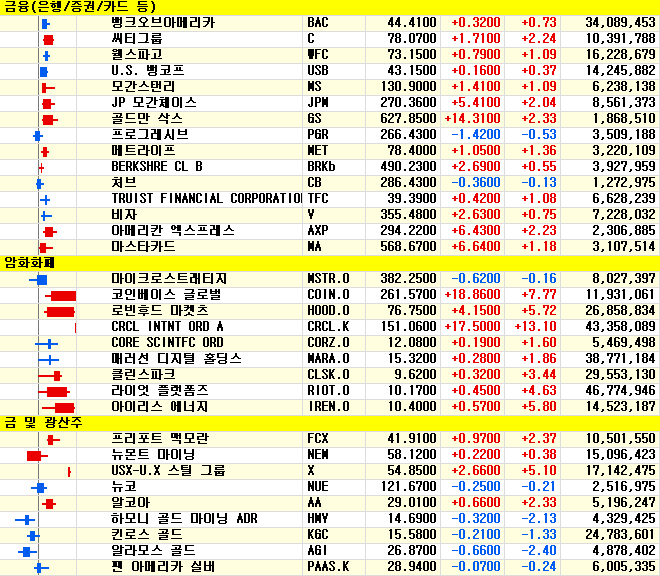
Task: Click the 라이엇 플랫폼즈 candlestick icon
Action: pos(54,392)
